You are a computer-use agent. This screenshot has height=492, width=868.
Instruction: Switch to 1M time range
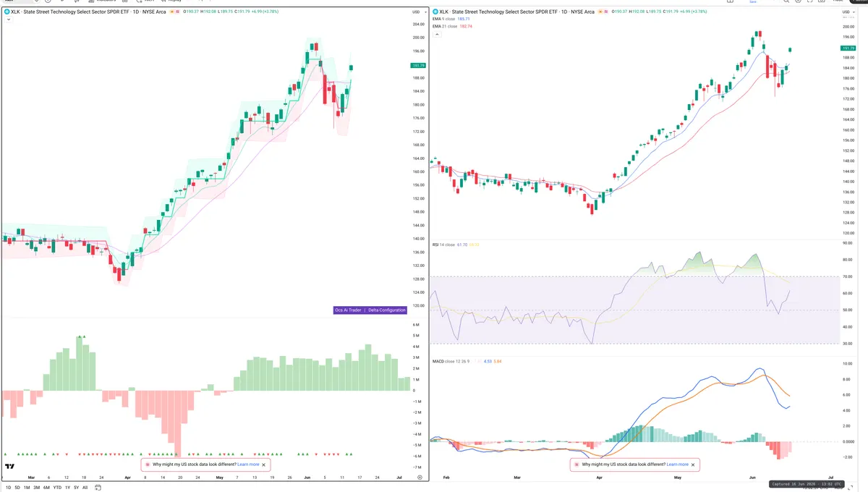tap(27, 488)
